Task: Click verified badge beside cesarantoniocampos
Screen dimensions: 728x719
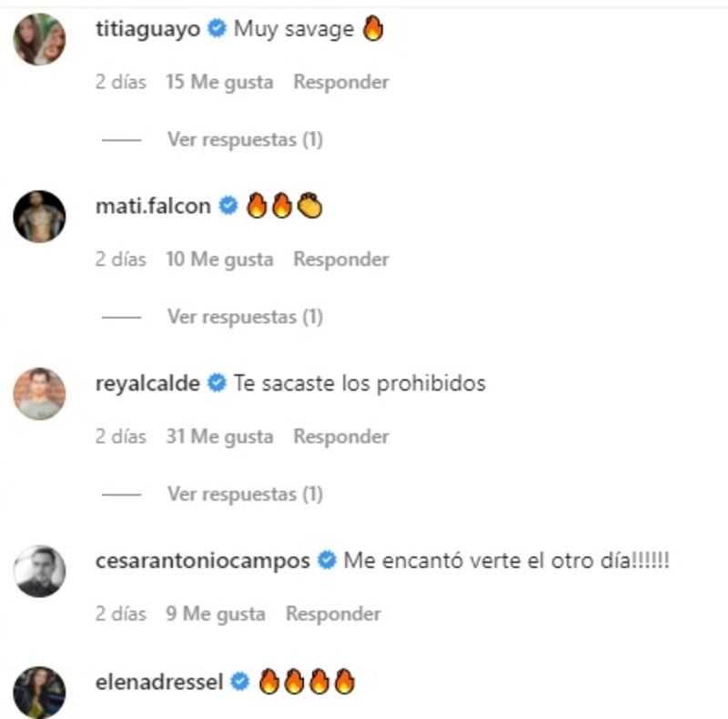Action: point(327,560)
